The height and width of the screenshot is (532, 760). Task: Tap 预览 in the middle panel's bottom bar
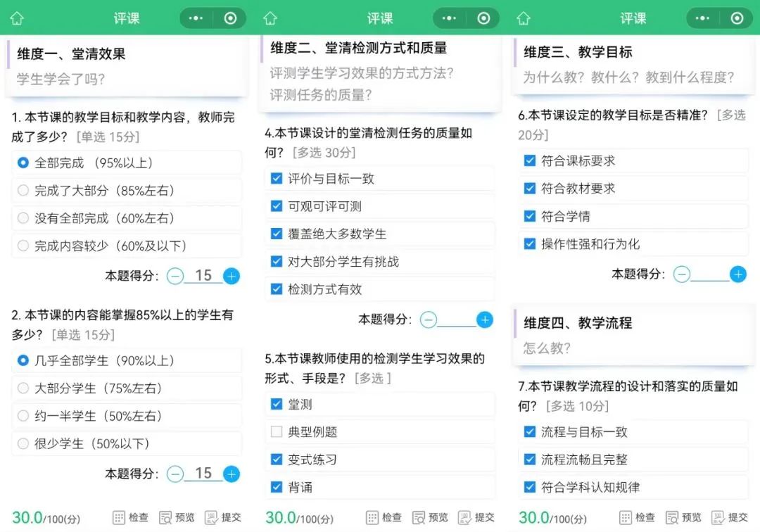[430, 517]
